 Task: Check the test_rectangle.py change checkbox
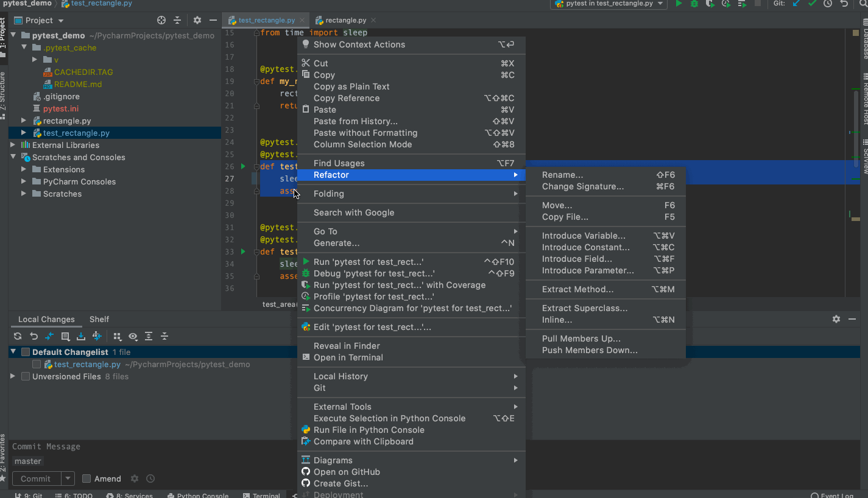click(x=37, y=364)
